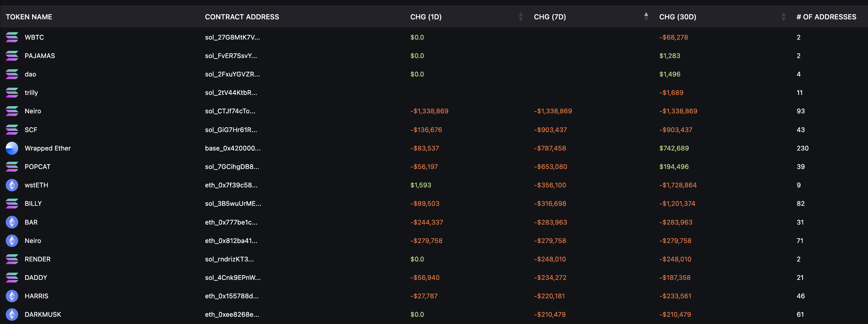Open the HARRIS token name

[36, 296]
